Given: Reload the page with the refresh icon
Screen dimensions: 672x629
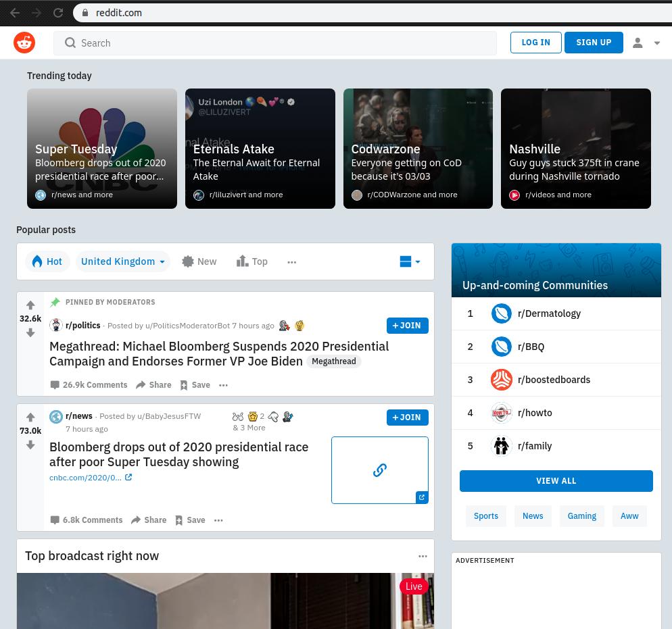Looking at the screenshot, I should (x=58, y=13).
